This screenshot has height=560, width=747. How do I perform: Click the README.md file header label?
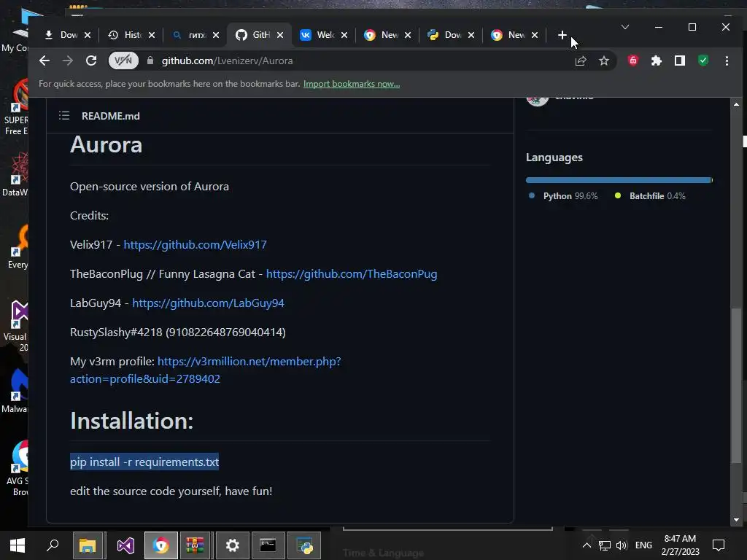point(111,116)
